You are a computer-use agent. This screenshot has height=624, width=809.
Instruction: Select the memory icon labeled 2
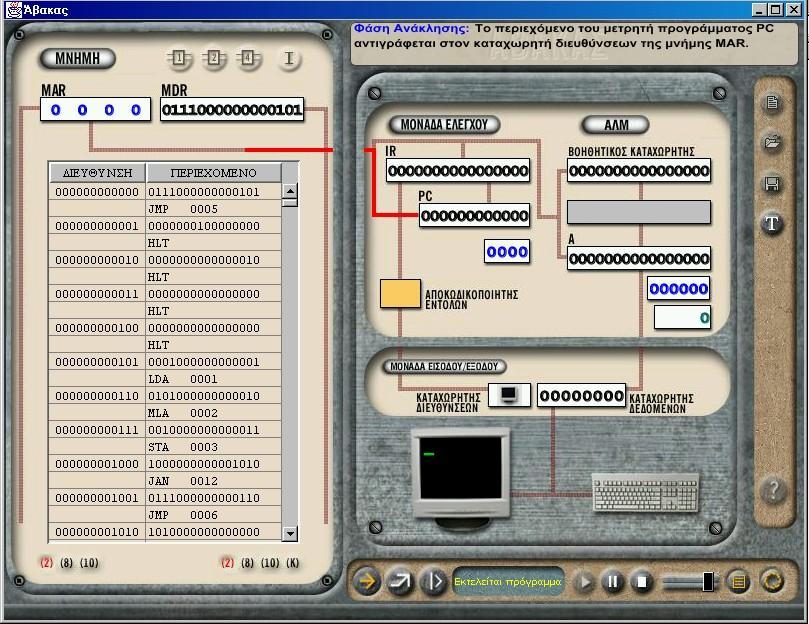click(214, 58)
